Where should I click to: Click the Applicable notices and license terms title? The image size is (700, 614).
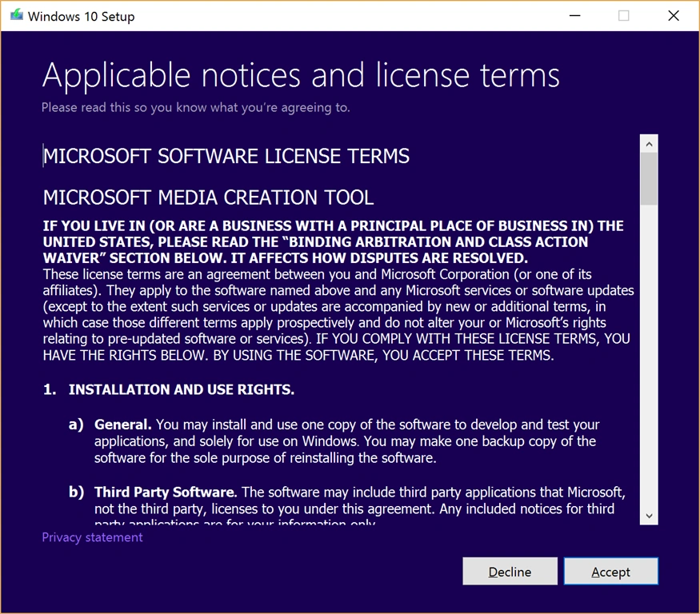pos(301,75)
